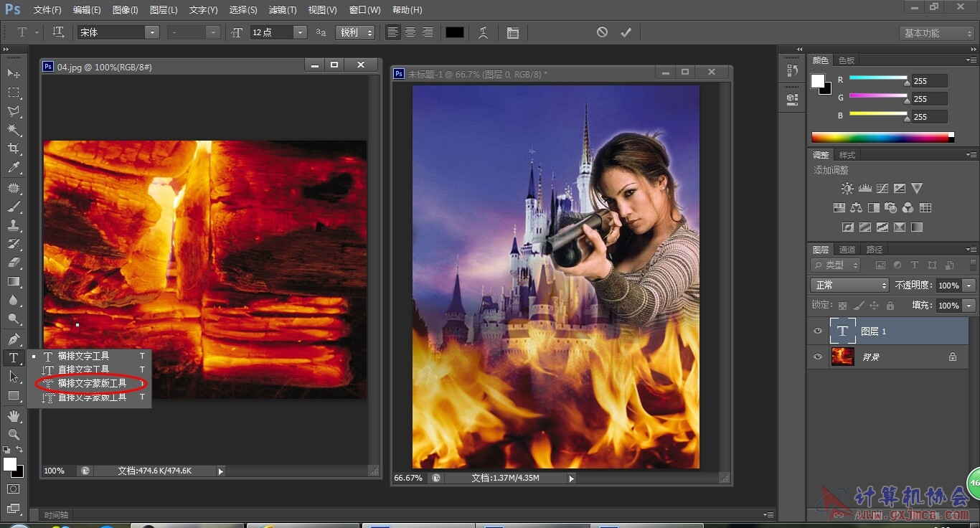Screen dimensions: 980x528
Task: Toggle lock transparent pixels
Action: pos(842,306)
